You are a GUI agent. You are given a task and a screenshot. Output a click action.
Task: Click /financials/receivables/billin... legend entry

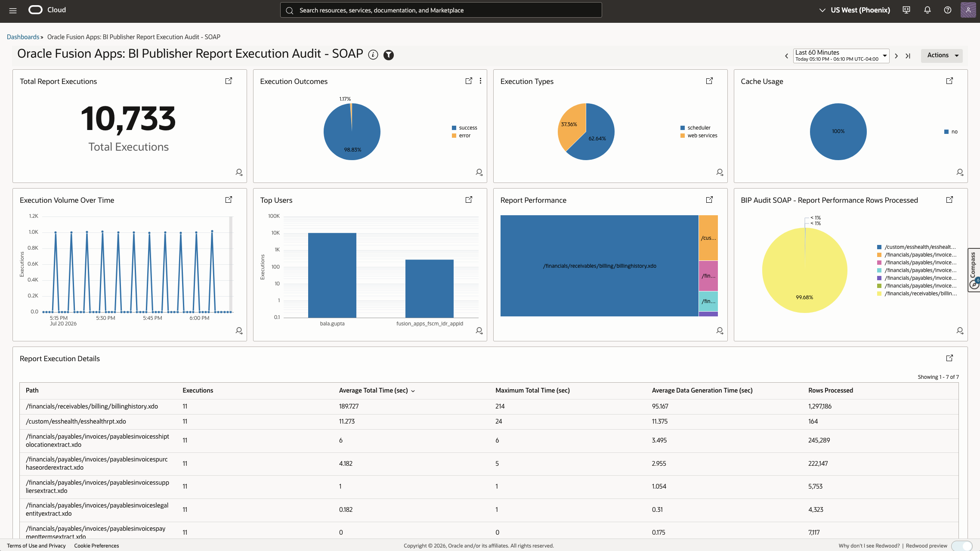click(x=917, y=294)
